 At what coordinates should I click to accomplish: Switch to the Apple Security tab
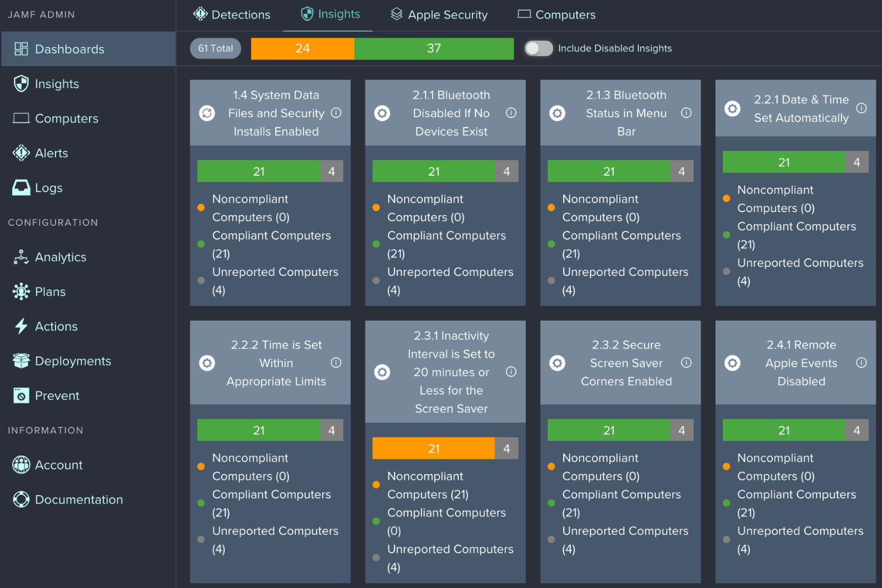coord(439,15)
